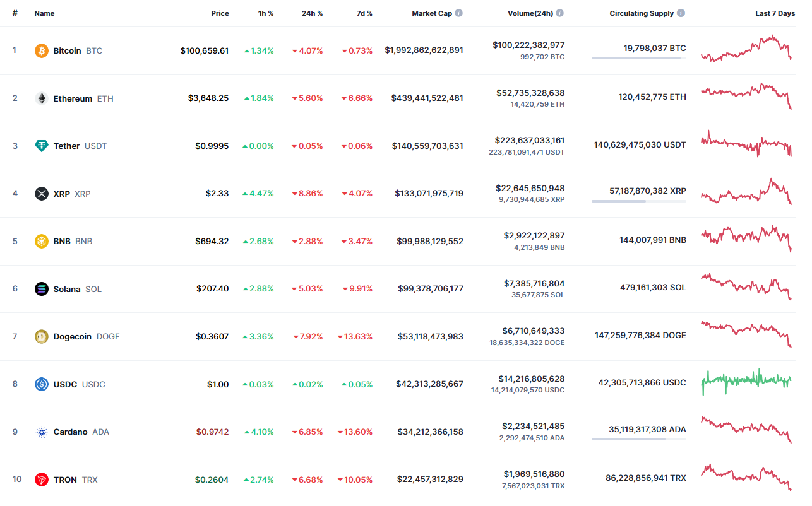
Task: Click the Circulating Supply info icon
Action: click(x=681, y=13)
